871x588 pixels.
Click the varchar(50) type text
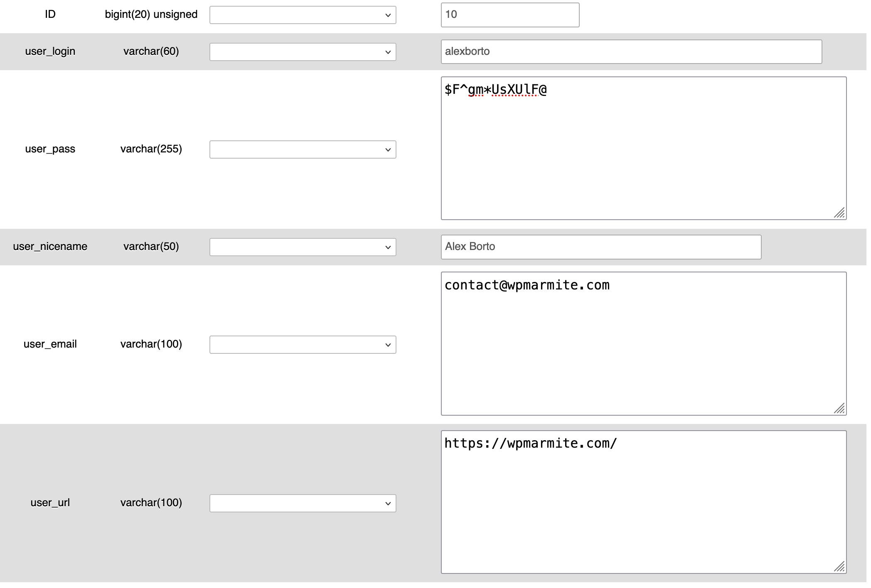(151, 247)
